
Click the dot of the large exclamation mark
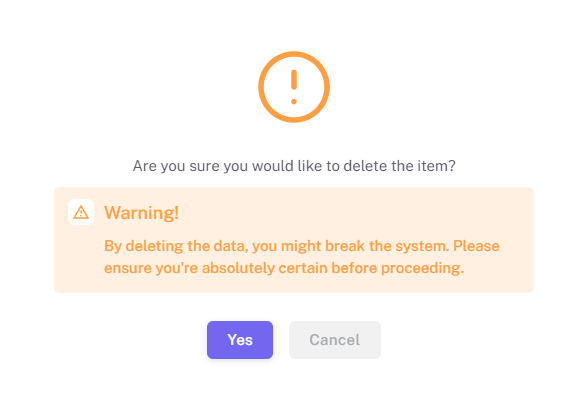coord(294,102)
